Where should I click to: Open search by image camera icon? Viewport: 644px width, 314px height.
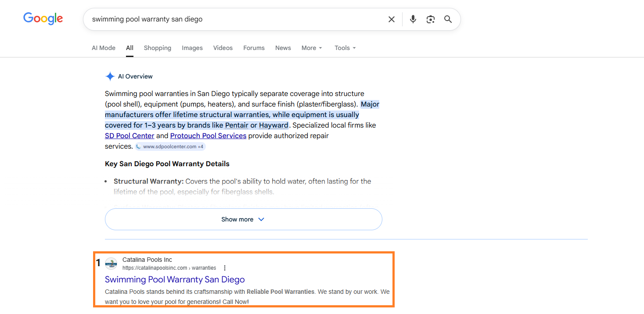(430, 19)
